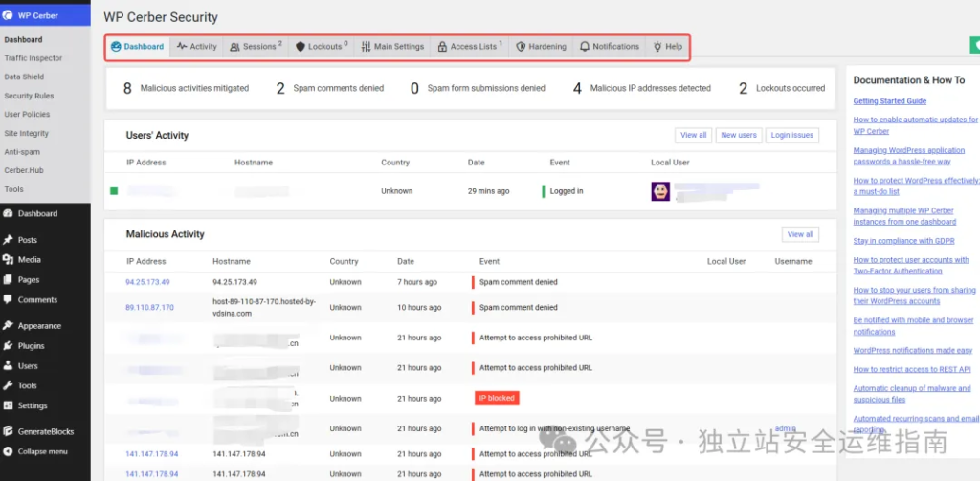Open the Main Settings tab

coord(392,47)
